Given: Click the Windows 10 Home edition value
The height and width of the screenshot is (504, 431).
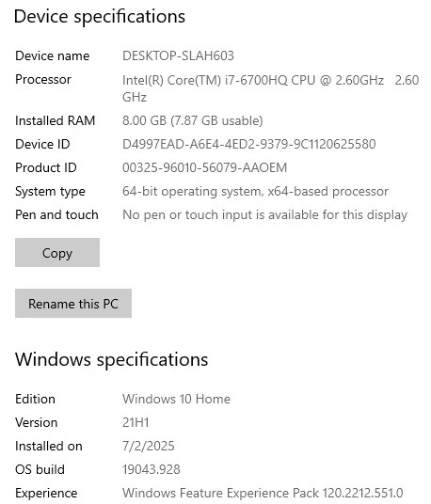Looking at the screenshot, I should point(176,400).
